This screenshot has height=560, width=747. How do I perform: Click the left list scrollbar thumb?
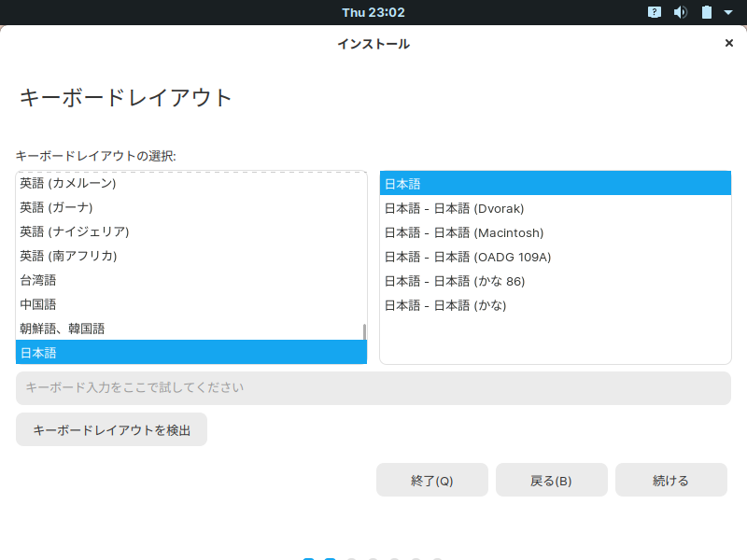[364, 332]
